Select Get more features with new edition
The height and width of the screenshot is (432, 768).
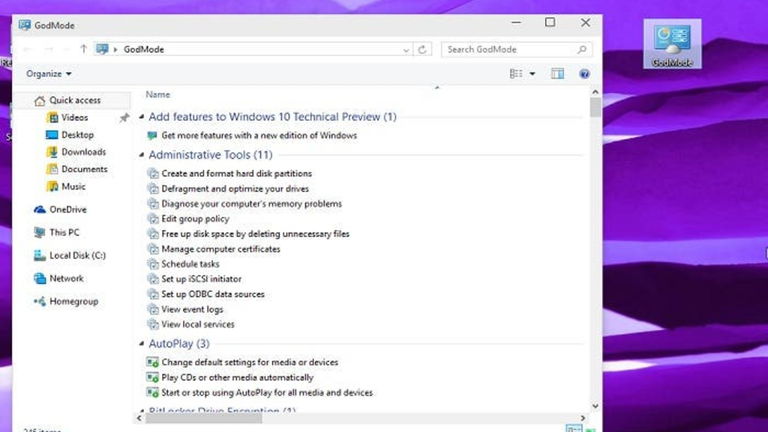click(252, 135)
